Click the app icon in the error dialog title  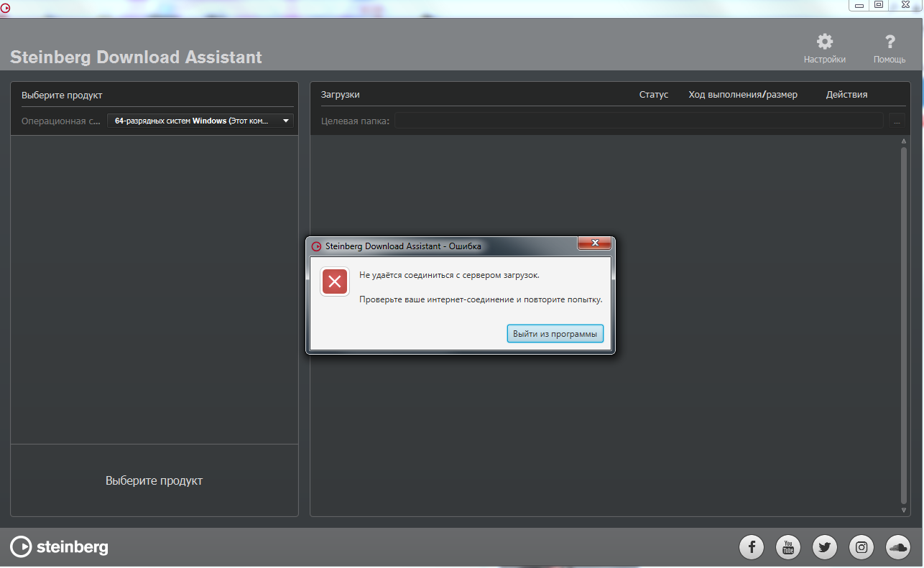(316, 246)
